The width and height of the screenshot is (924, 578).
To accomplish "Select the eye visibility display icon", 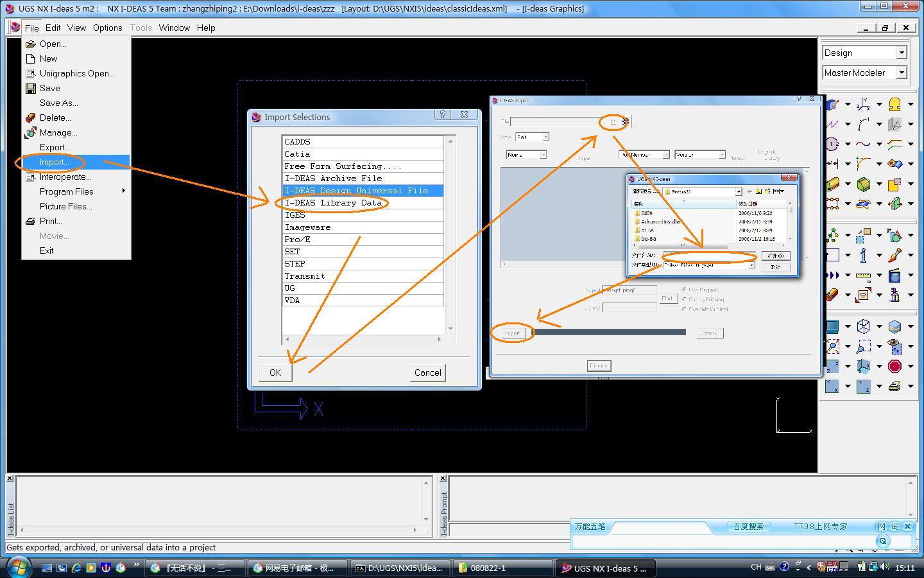I will (894, 346).
